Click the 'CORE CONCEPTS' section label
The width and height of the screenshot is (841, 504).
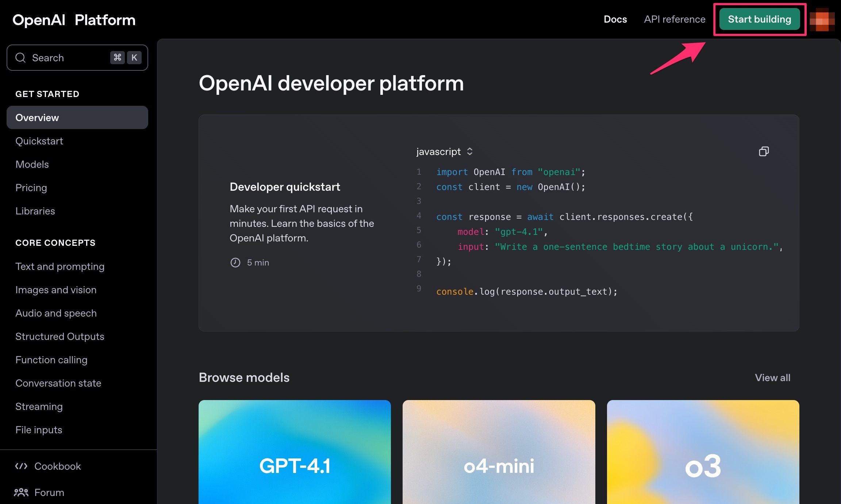coord(55,243)
